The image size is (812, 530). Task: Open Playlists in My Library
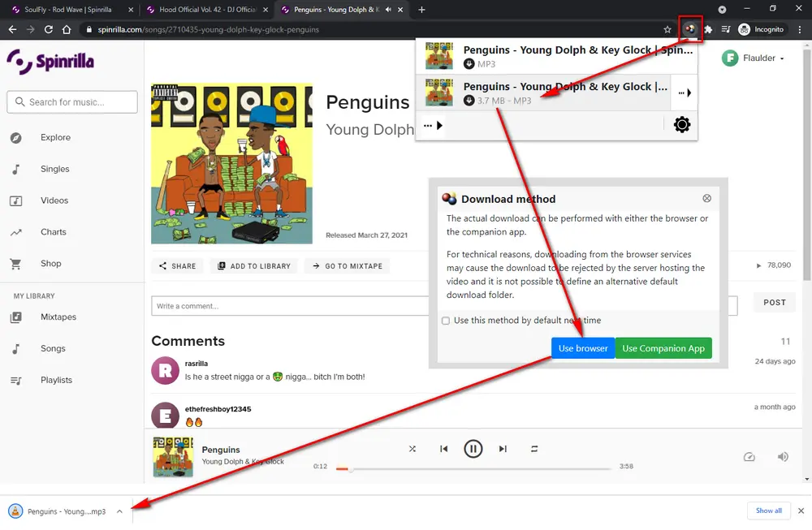[56, 380]
